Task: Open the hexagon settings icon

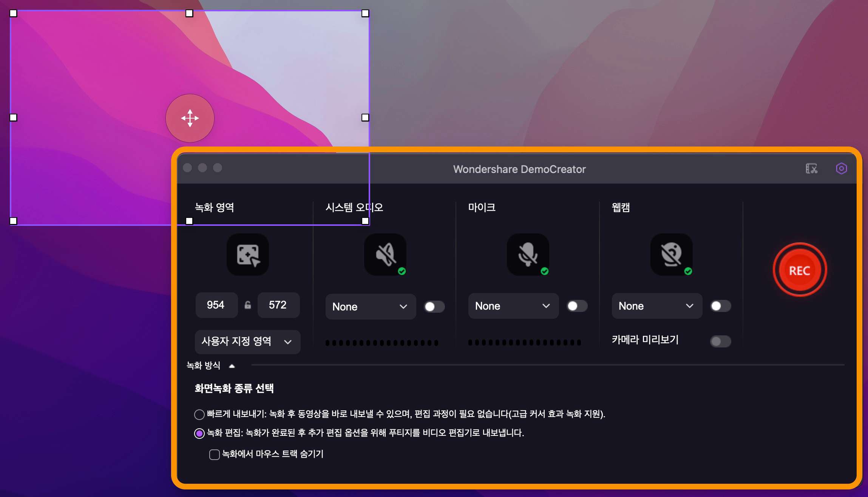Action: point(842,168)
